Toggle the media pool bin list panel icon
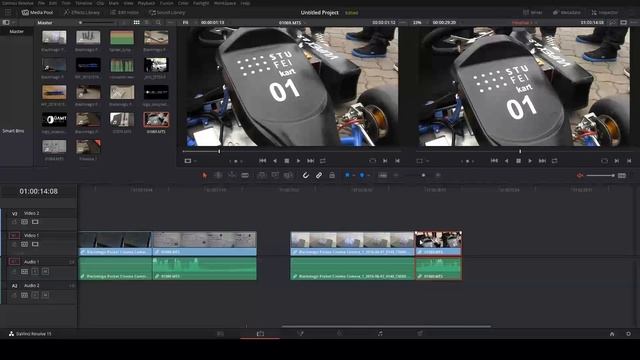Viewport: 640px width, 360px height. click(6, 22)
